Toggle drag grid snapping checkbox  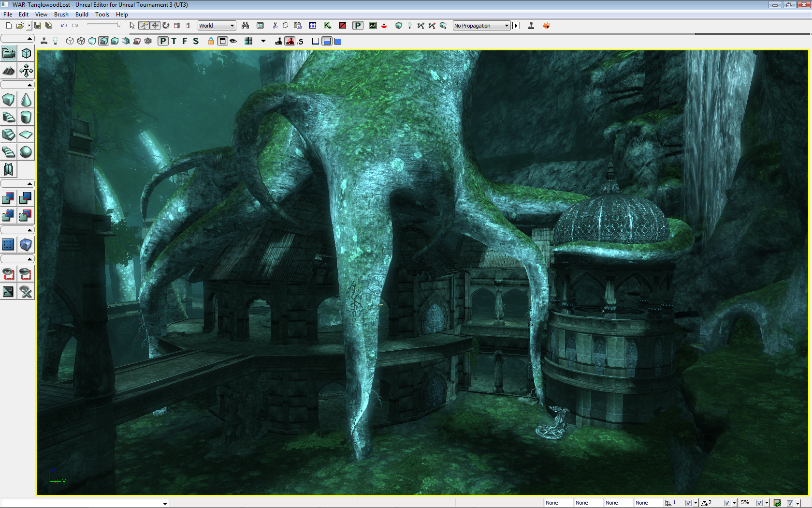tap(688, 503)
